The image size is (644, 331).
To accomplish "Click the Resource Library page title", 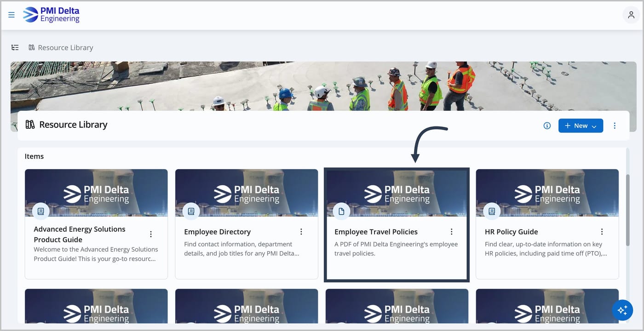I will pyautogui.click(x=73, y=125).
